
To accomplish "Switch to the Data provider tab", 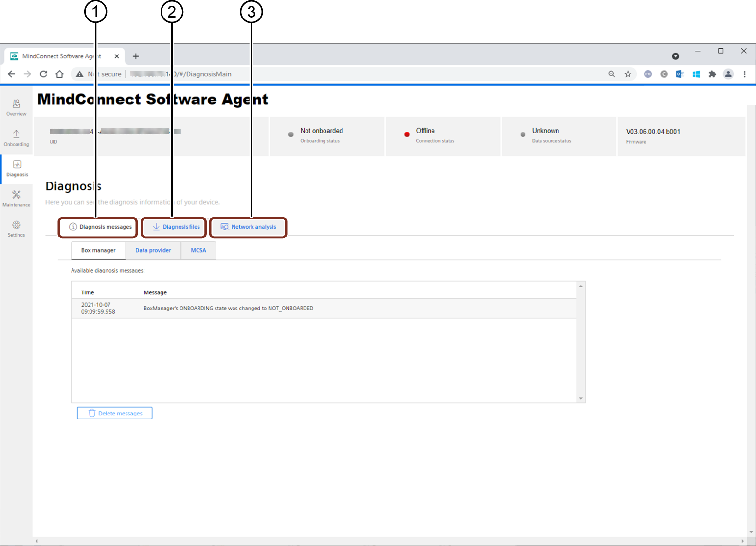I will [x=153, y=250].
